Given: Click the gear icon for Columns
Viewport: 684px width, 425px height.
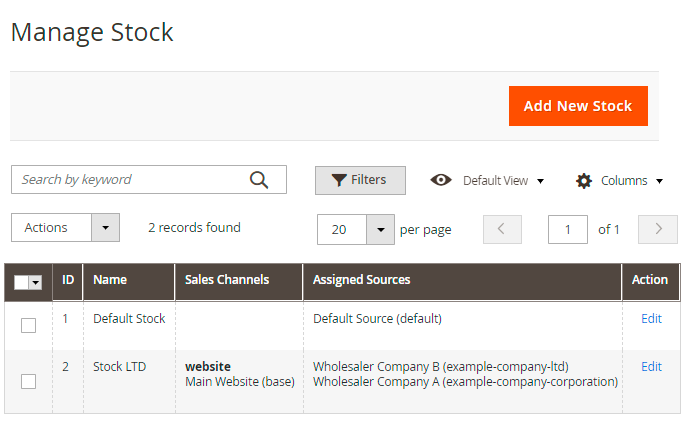Looking at the screenshot, I should pyautogui.click(x=584, y=181).
